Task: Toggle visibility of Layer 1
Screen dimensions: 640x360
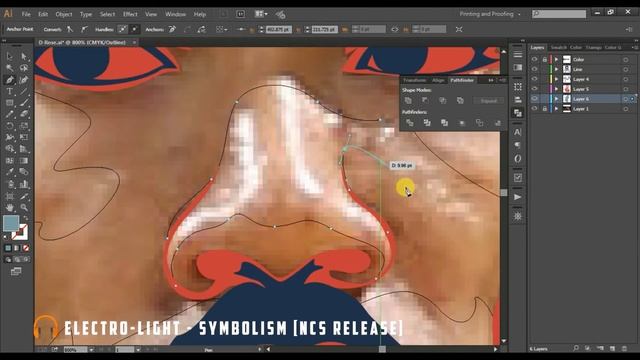Action: (534, 108)
